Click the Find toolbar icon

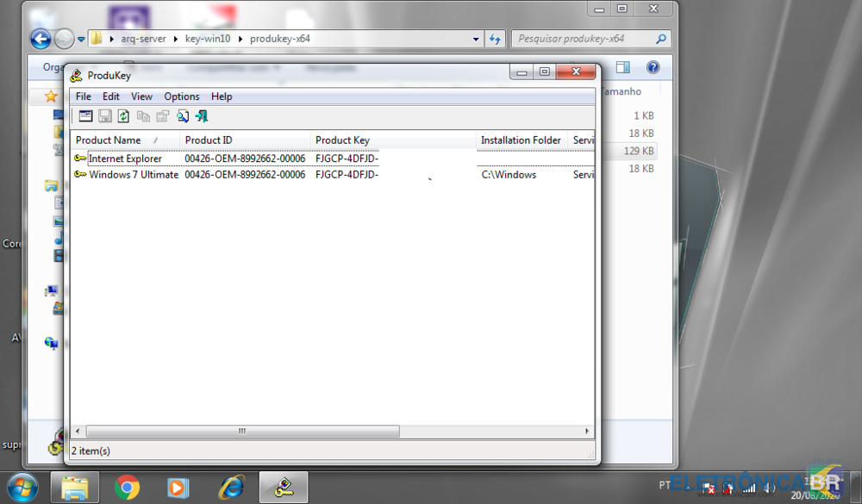coord(182,116)
